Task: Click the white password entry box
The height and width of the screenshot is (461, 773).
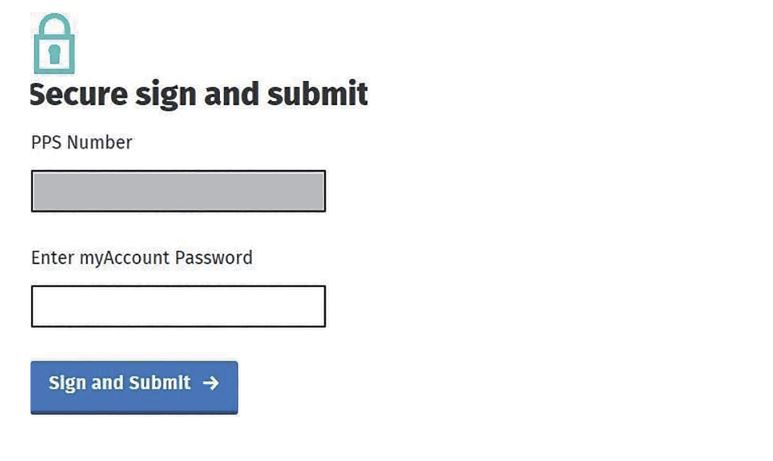Action: tap(178, 306)
